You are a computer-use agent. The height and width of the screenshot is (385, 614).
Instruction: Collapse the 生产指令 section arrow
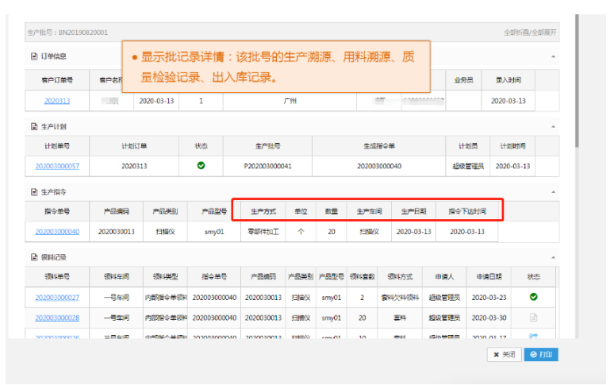tap(553, 192)
